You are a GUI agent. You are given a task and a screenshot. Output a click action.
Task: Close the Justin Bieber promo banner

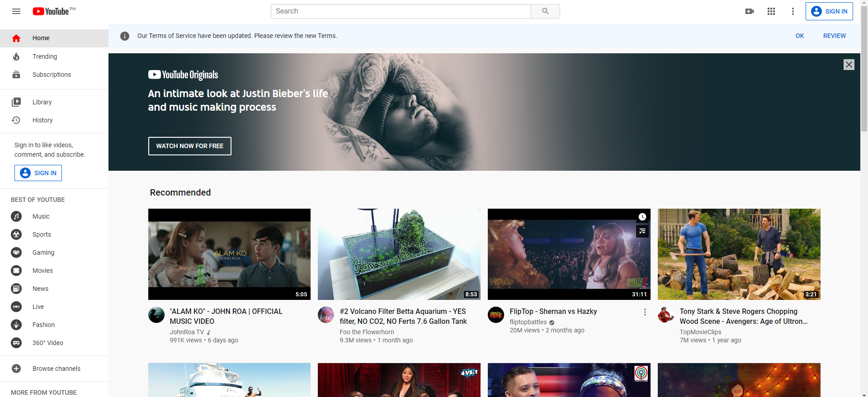point(849,65)
